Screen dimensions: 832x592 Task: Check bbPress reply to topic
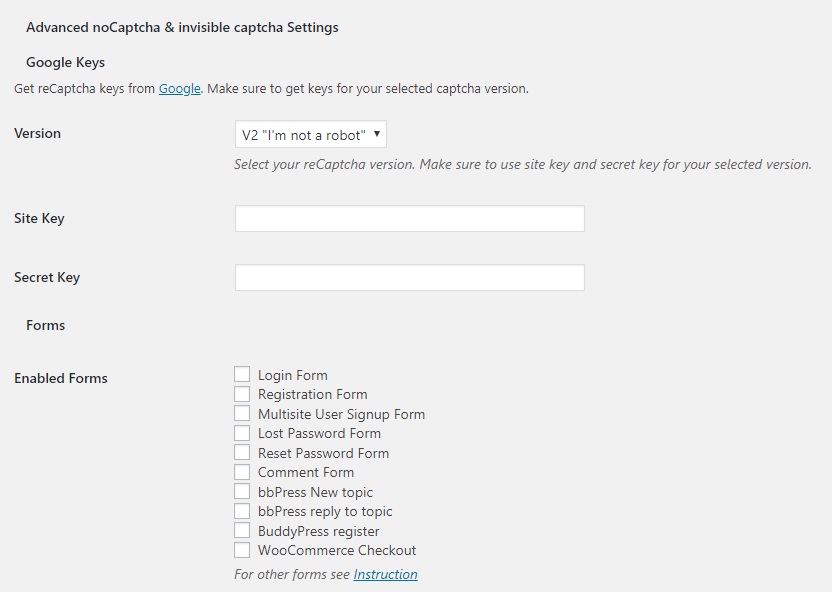pos(242,511)
